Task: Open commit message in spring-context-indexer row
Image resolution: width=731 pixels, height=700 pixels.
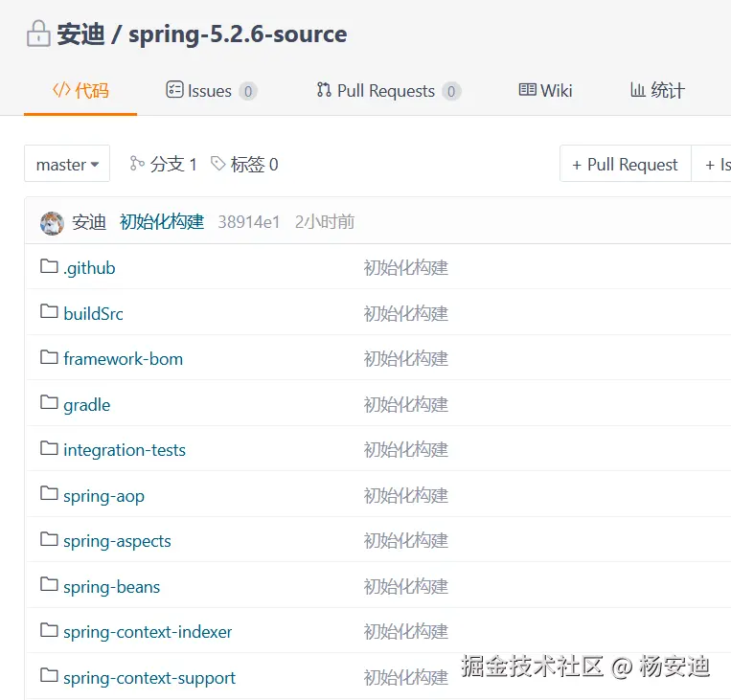Action: pos(405,631)
